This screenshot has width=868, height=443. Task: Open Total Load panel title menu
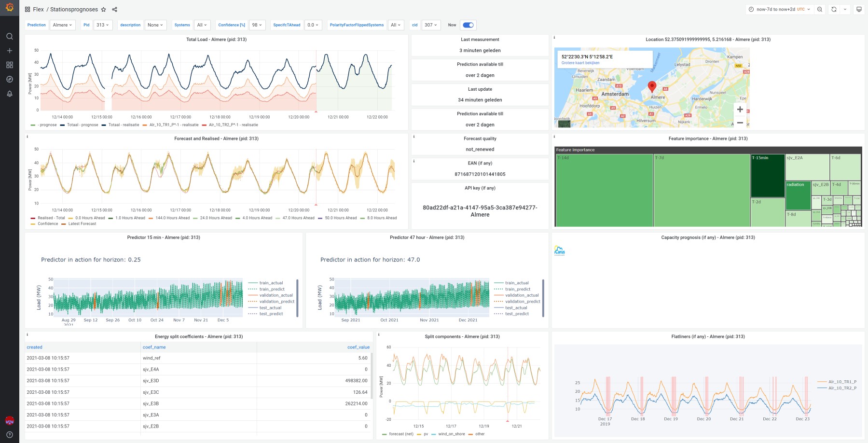(x=216, y=40)
